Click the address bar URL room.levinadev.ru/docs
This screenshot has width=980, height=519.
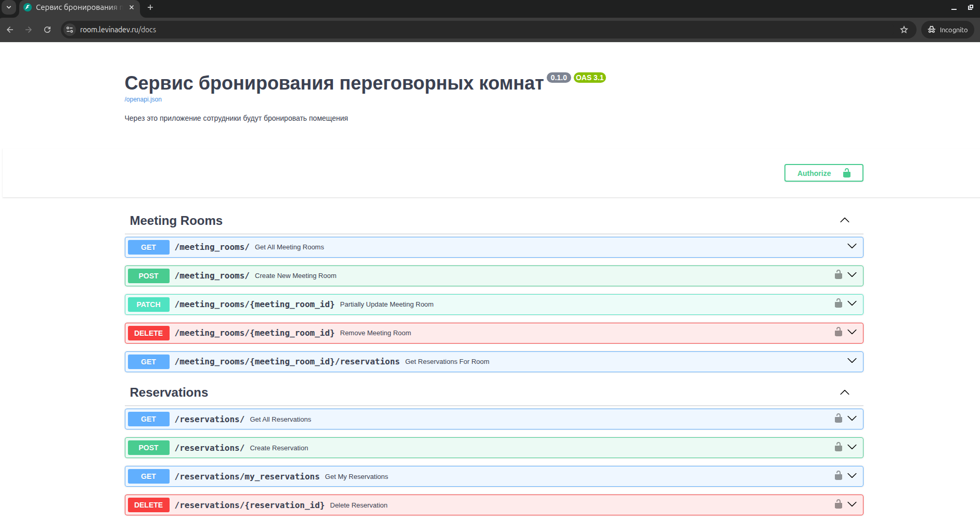pyautogui.click(x=118, y=30)
